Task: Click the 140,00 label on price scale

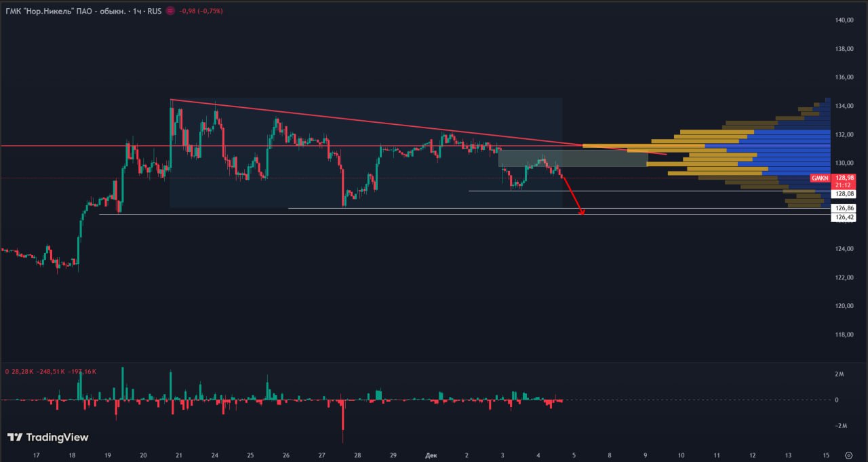Action: pyautogui.click(x=844, y=20)
